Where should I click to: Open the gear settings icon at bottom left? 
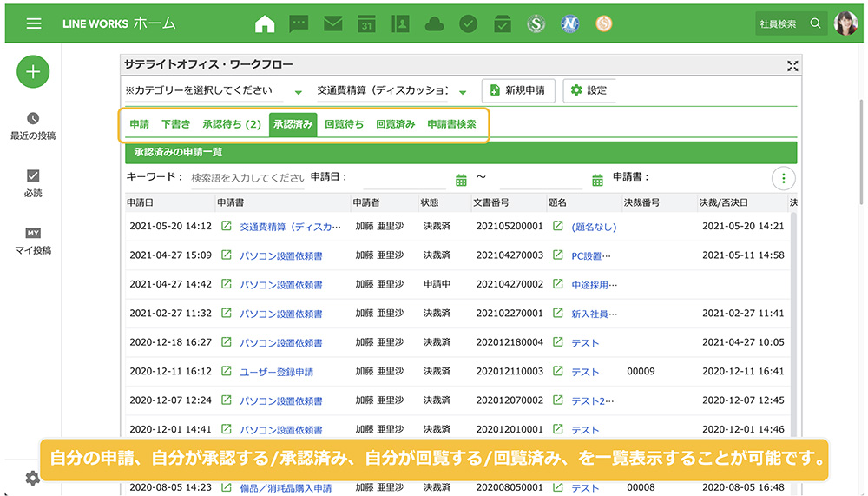[x=32, y=478]
